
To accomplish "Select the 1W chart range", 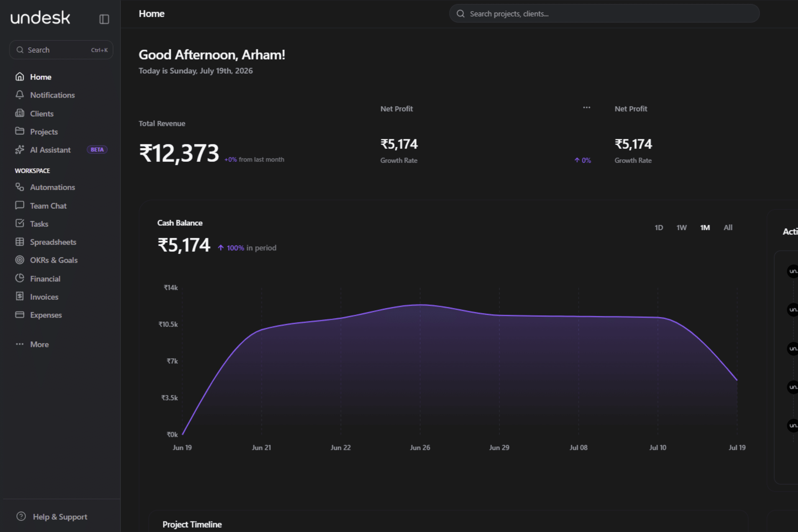I will coord(681,228).
